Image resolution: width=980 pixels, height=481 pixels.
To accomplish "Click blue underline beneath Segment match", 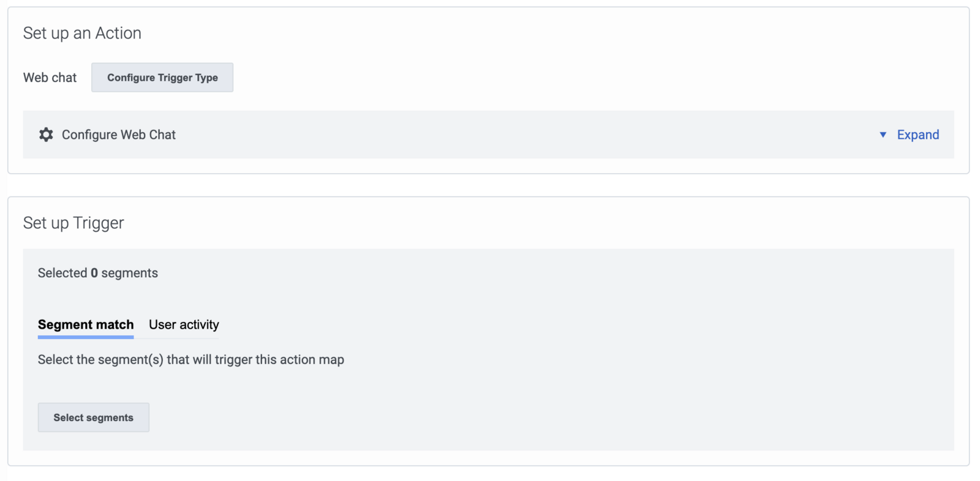I will (86, 337).
